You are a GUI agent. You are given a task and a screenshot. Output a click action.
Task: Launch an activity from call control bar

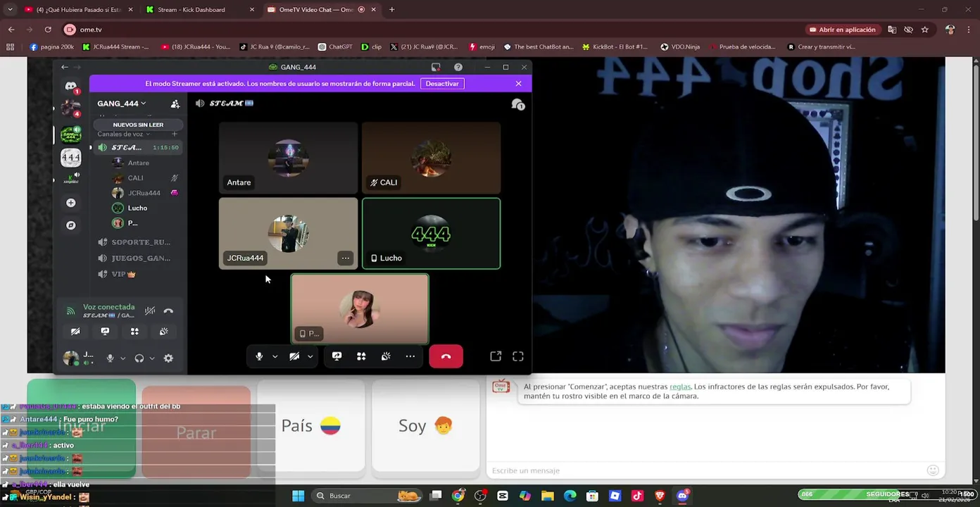[x=361, y=356]
